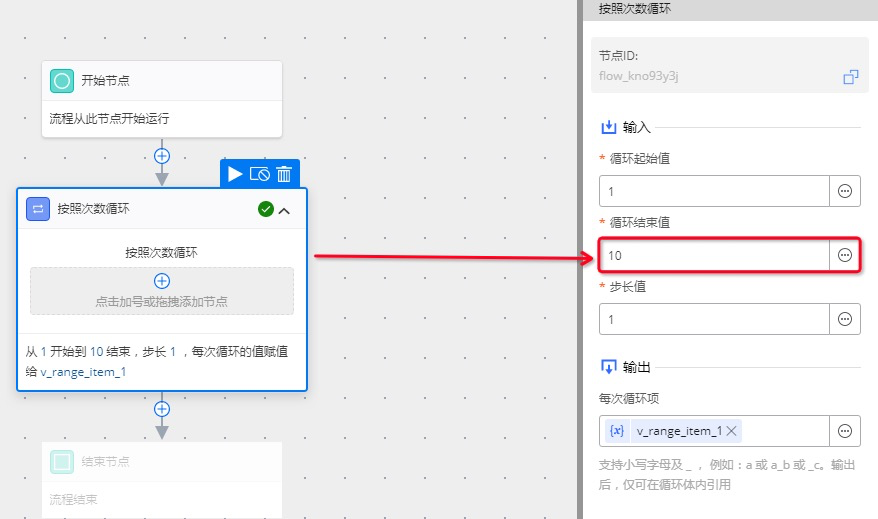Remove the v_range_item_1 variable tag
The width and height of the screenshot is (878, 519).
click(x=731, y=431)
